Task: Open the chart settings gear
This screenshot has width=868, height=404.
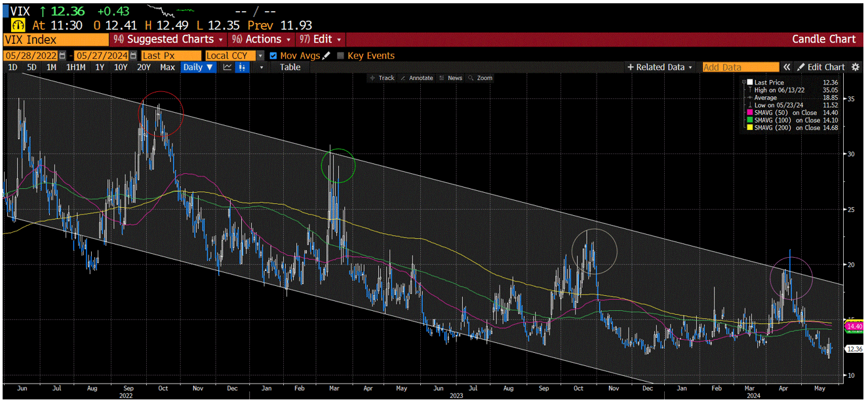Action: pos(856,67)
